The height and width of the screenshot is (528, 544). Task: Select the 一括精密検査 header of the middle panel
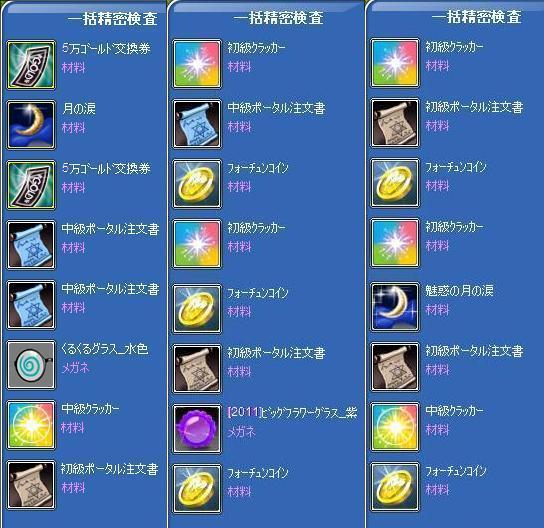click(x=278, y=18)
